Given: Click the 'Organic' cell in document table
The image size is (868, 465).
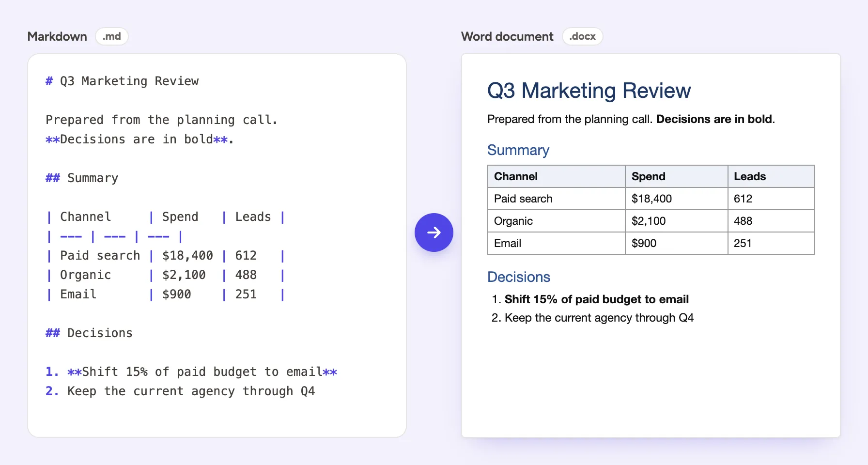Looking at the screenshot, I should (x=557, y=221).
